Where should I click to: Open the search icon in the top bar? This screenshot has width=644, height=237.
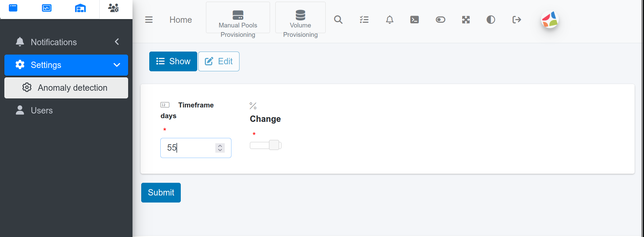tap(338, 19)
